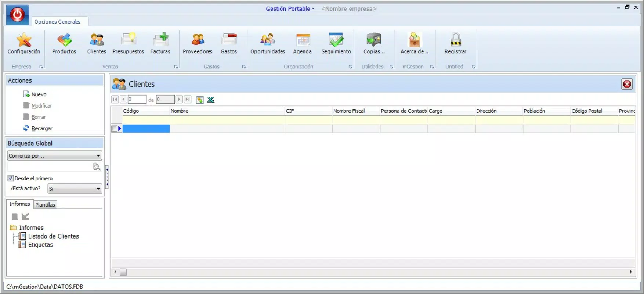Sort by the Nombre Fiscal column header
Viewport: 644px width, 294px height.
tap(356, 111)
